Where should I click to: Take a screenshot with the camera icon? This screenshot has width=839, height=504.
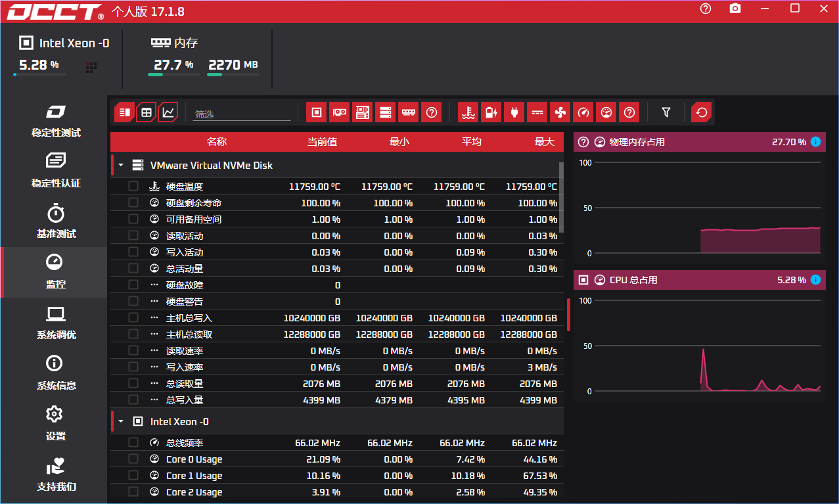point(735,9)
